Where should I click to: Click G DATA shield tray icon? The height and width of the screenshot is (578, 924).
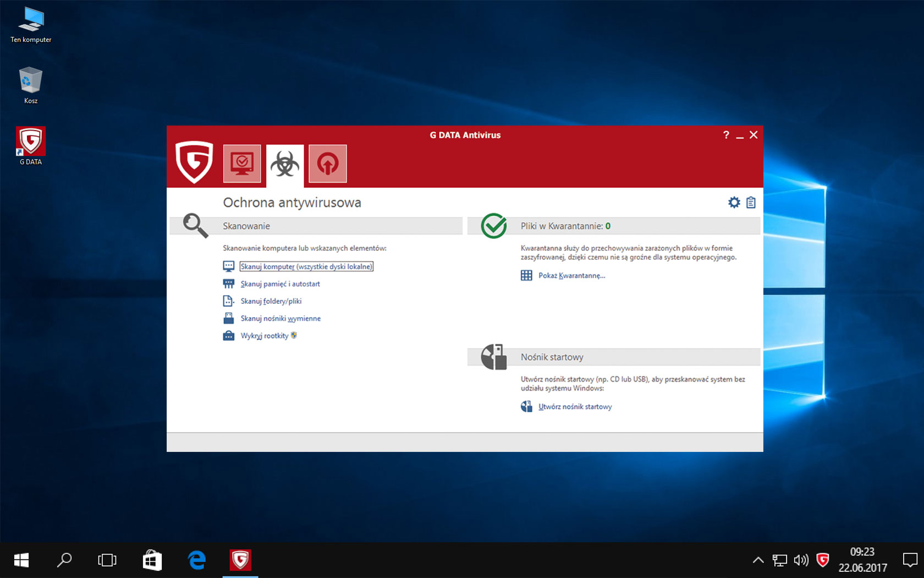coord(823,560)
